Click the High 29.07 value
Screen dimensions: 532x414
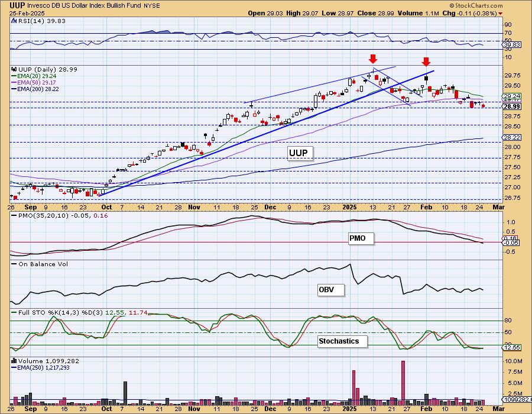coord(303,13)
